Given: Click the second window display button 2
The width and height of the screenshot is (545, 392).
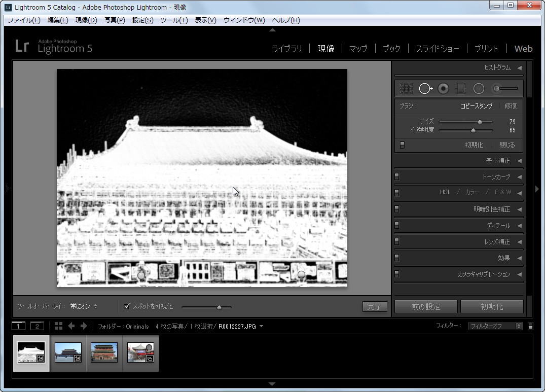Looking at the screenshot, I should pos(37,326).
